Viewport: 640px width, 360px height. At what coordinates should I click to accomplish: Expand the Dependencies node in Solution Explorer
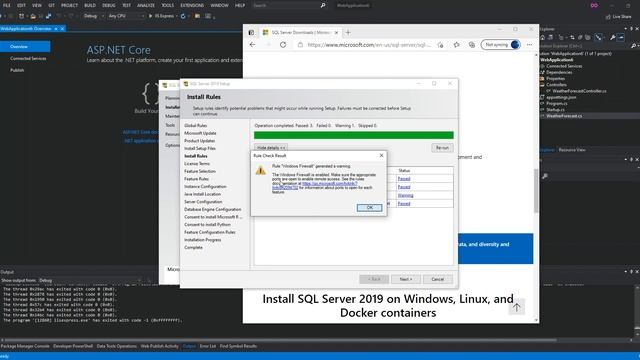click(559, 72)
